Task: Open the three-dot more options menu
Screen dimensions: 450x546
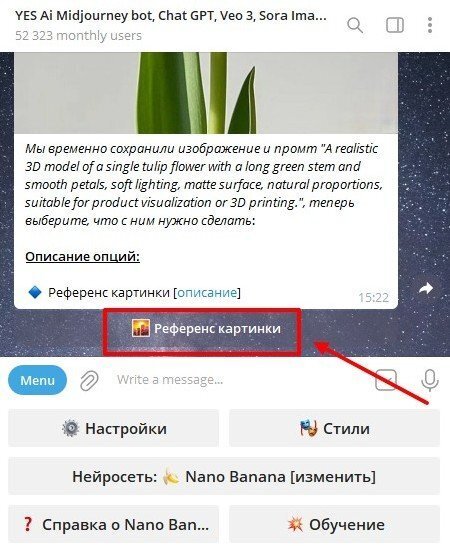Action: [x=430, y=25]
